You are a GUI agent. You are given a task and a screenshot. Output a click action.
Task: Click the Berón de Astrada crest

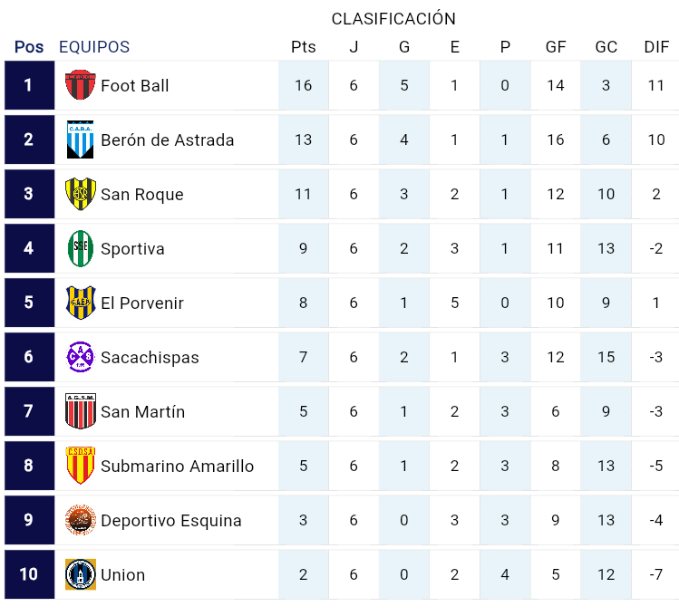click(x=81, y=140)
